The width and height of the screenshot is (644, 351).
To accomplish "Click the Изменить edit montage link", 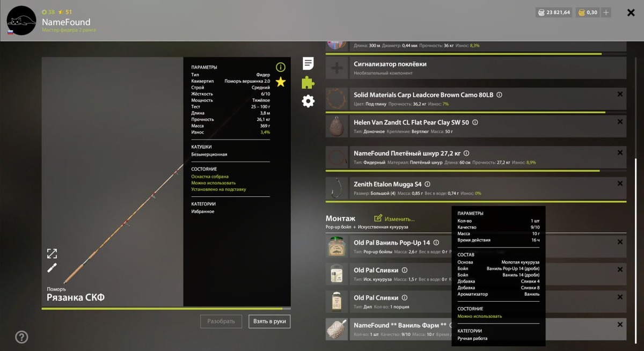I will click(394, 219).
